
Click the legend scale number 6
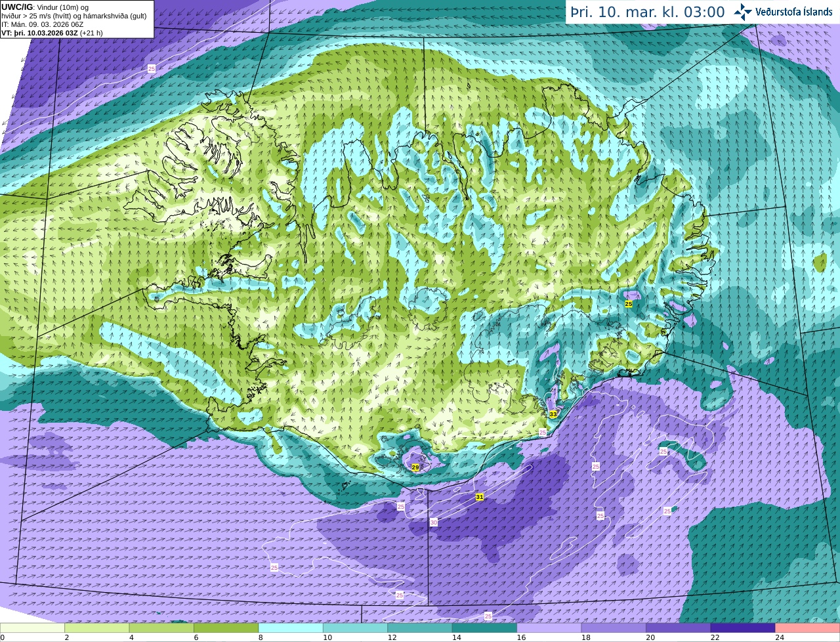pyautogui.click(x=196, y=637)
